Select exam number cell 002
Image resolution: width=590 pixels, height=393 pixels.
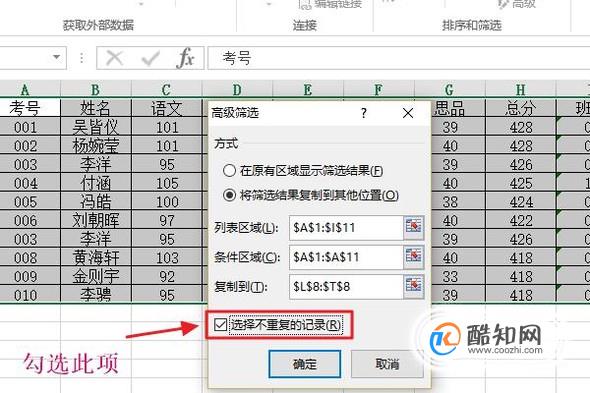tap(30, 146)
